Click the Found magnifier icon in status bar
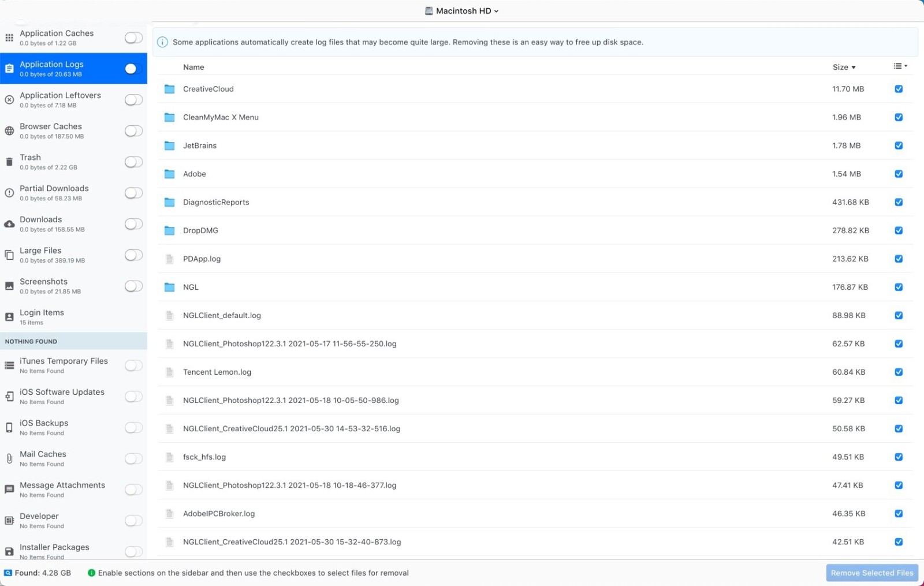Viewport: 924px width, 586px height. click(x=8, y=573)
